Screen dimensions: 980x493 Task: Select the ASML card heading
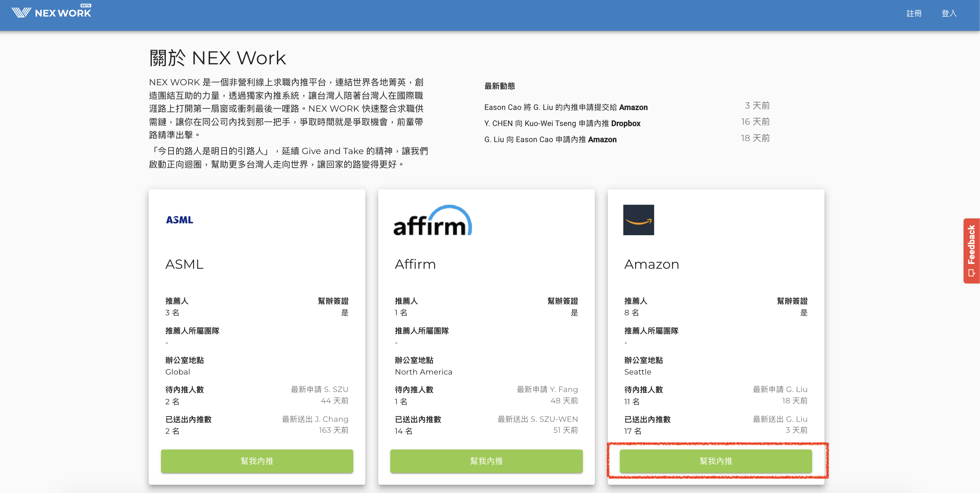[x=184, y=264]
